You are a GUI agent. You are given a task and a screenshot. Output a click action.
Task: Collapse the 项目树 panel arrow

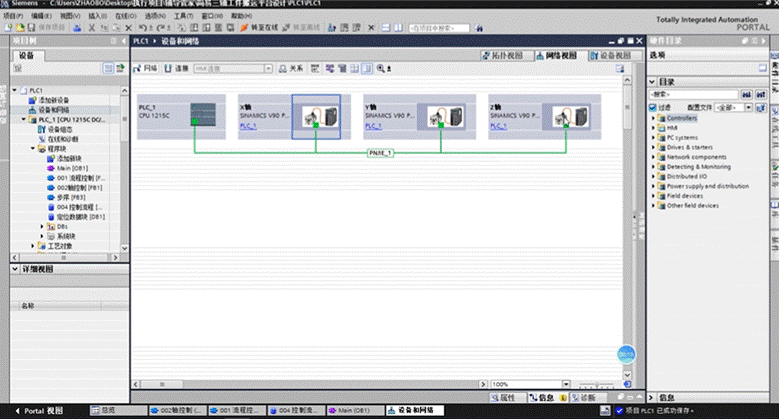click(124, 41)
